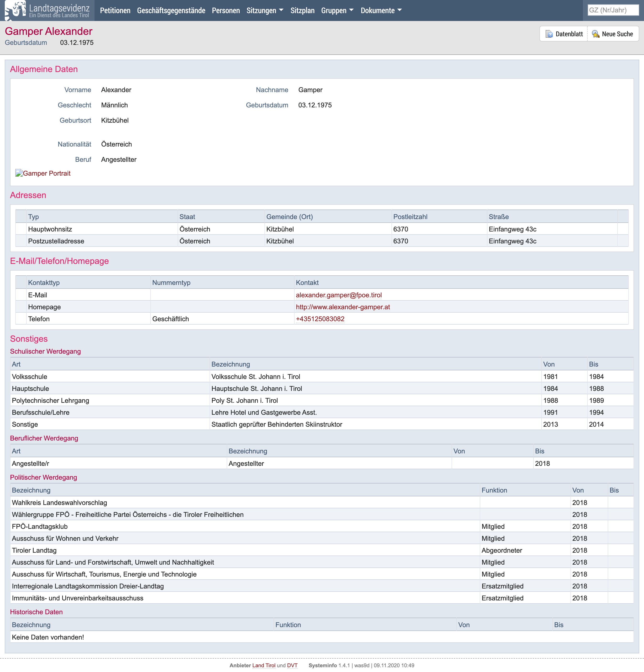Viewport: 644px width, 672px height.
Task: Expand the Gruppen dropdown menu
Action: tap(337, 10)
